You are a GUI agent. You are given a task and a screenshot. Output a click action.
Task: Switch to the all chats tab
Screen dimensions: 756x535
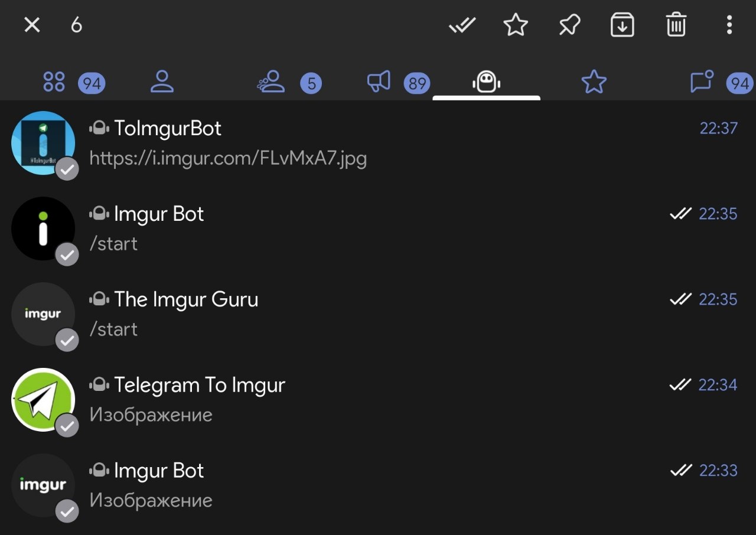(x=54, y=82)
